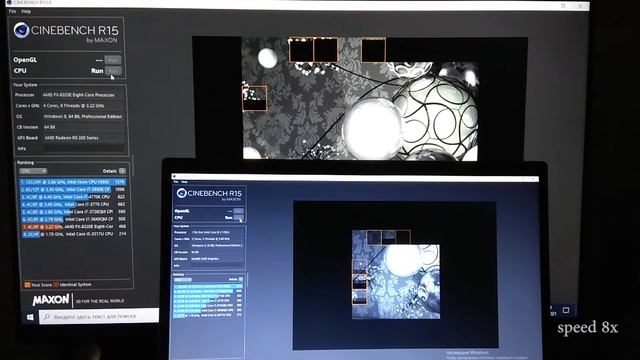640x360 pixels.
Task: Open the CPU ranking dropdown on large monitor
Action: (x=33, y=171)
